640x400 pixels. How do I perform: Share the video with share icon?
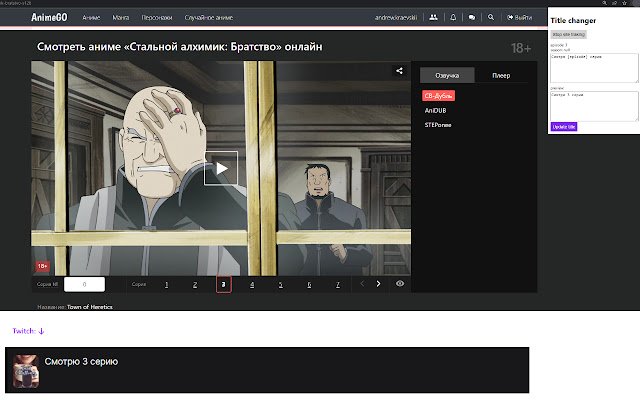399,71
